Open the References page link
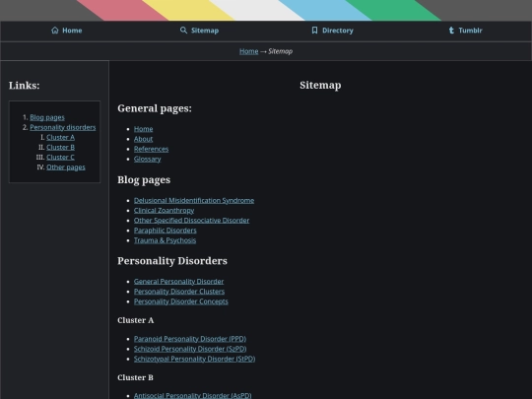Screen dimensions: 532x399 point(151,149)
